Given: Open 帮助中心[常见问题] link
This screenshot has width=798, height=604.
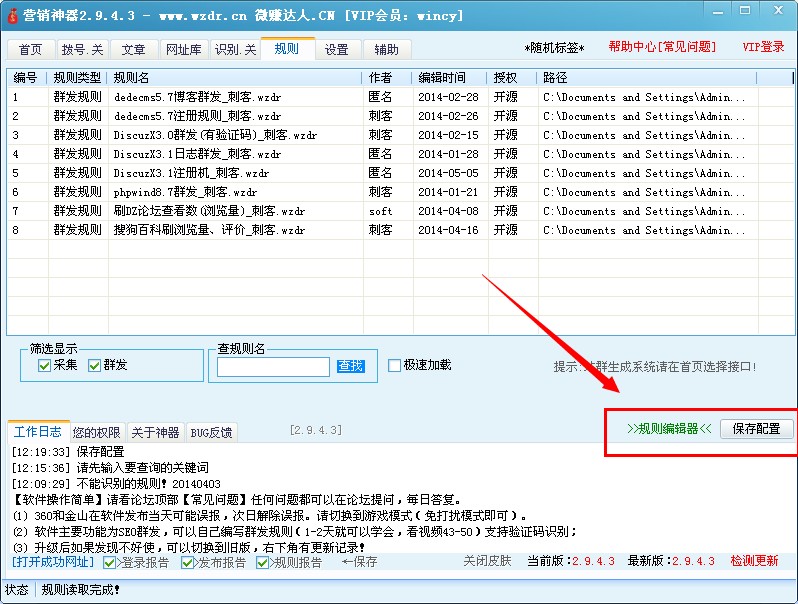Looking at the screenshot, I should (662, 47).
